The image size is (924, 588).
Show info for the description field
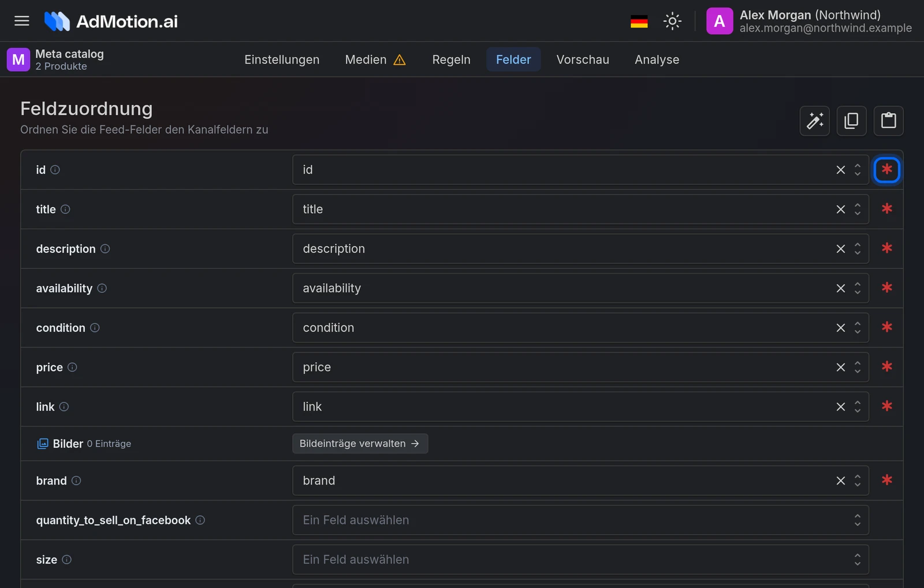pos(105,249)
